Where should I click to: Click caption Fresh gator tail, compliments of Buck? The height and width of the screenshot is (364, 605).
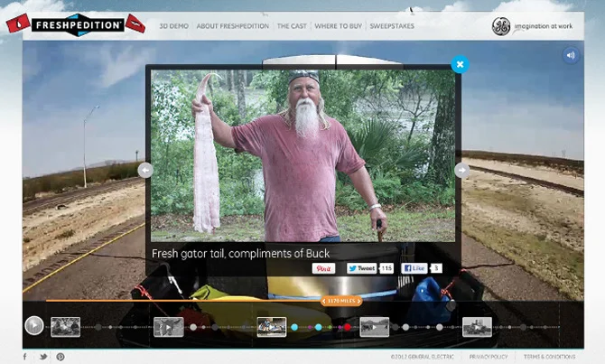coord(241,254)
